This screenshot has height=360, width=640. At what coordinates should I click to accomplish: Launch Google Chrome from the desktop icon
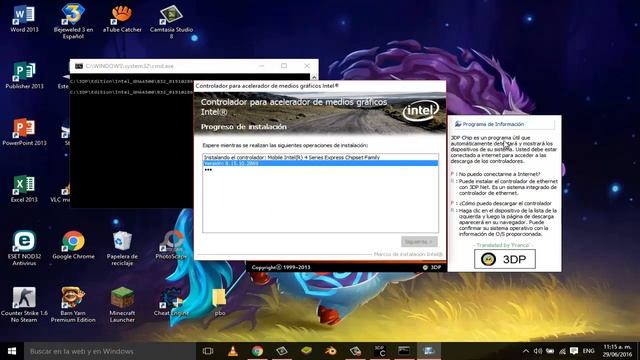[73, 245]
